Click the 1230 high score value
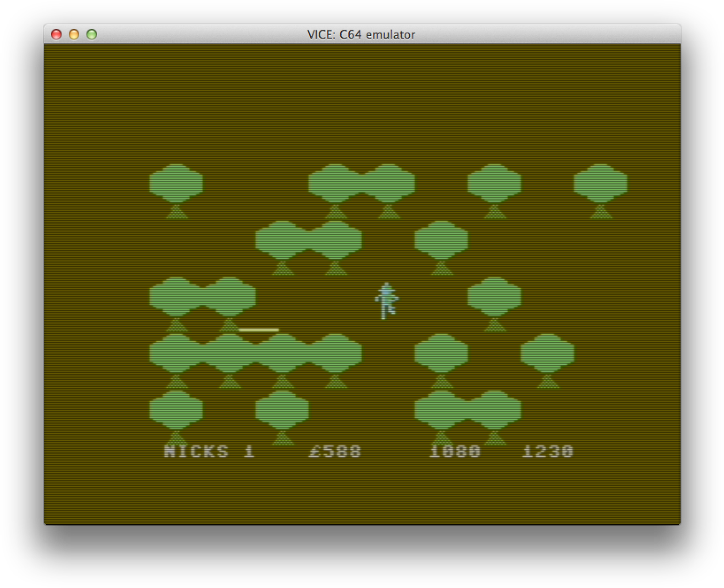Viewport: 724px width, 588px height. point(547,451)
